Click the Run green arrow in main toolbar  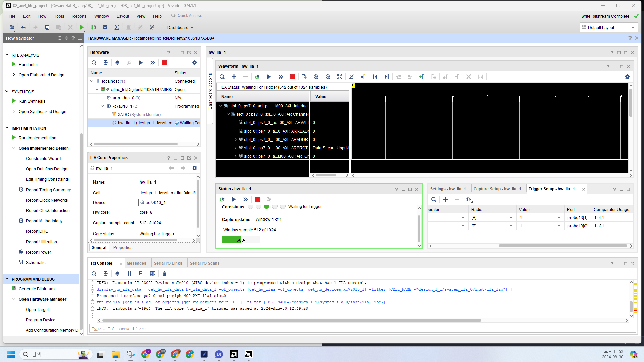[82, 27]
